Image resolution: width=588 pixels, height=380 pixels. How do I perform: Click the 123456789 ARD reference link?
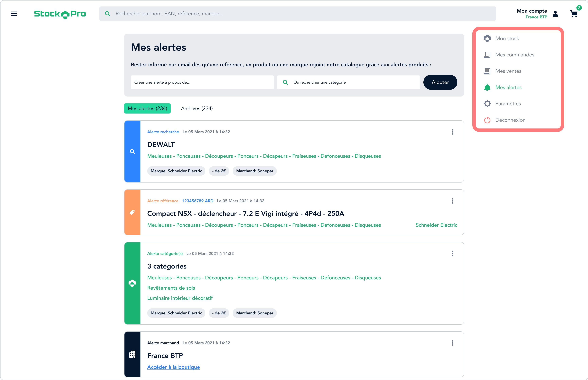[x=197, y=201]
